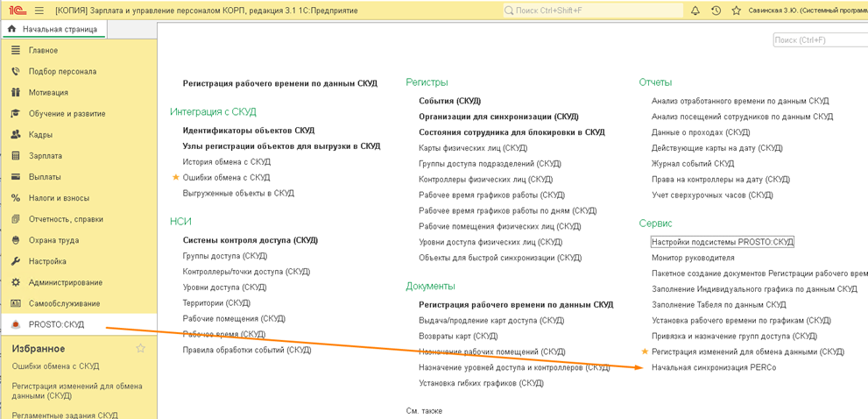Open Системы контроля доступа (СКУД)
Image resolution: width=868 pixels, height=419 pixels.
[x=251, y=240]
